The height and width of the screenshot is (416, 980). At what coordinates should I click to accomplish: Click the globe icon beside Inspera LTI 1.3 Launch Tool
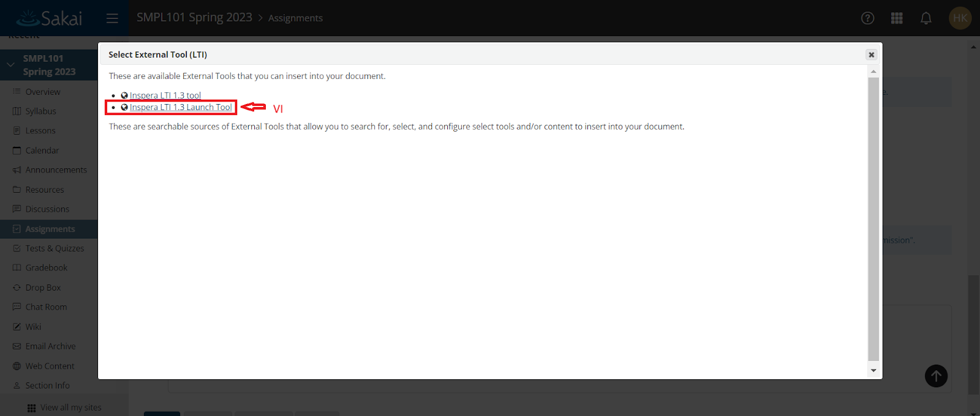[124, 107]
